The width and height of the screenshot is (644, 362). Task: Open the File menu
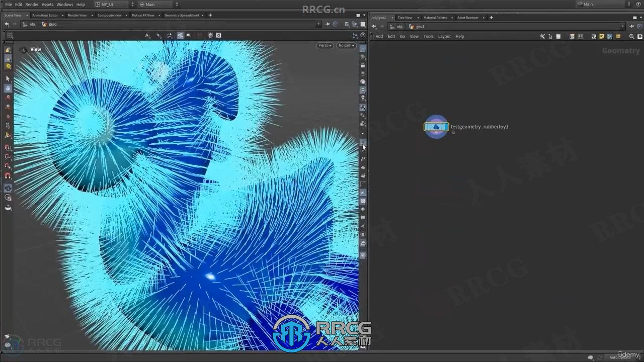tap(8, 5)
